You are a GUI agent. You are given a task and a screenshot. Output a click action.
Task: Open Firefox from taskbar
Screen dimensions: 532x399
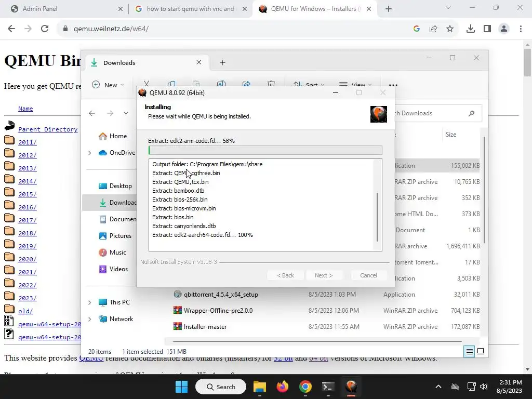[x=282, y=387]
